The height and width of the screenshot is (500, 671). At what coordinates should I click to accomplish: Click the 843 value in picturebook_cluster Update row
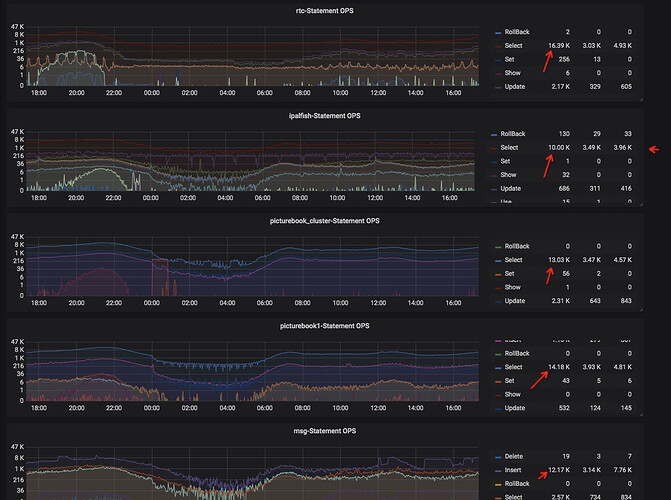click(626, 301)
